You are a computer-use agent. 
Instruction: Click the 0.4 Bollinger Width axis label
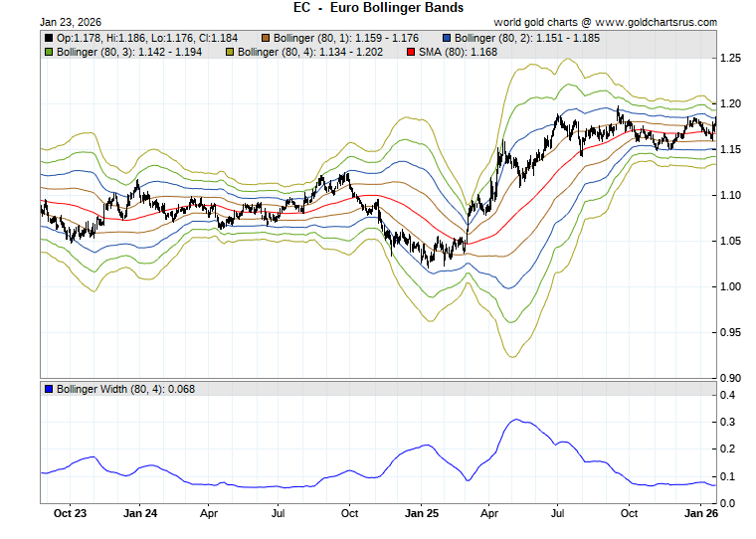click(727, 396)
